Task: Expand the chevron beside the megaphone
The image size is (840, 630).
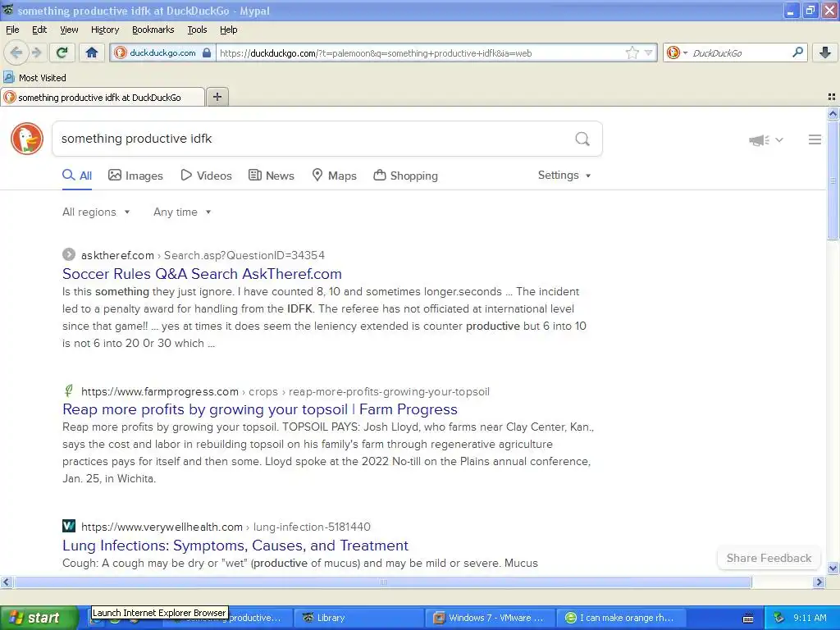Action: [779, 139]
